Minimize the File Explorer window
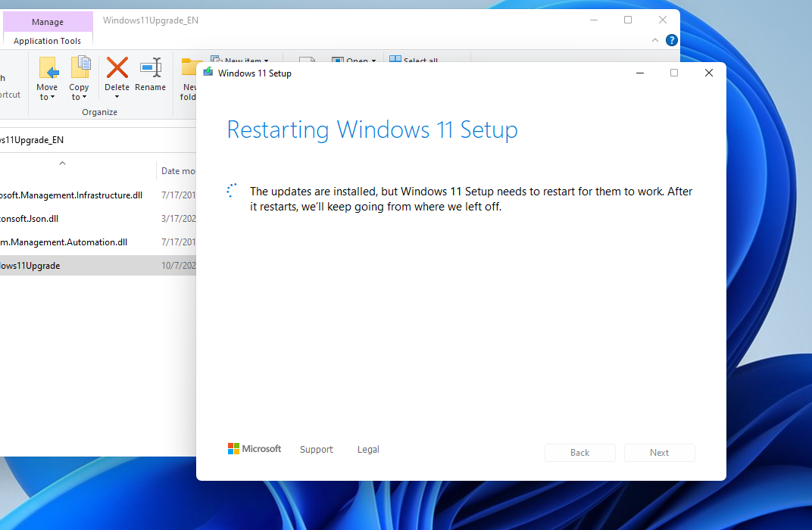 [x=594, y=20]
